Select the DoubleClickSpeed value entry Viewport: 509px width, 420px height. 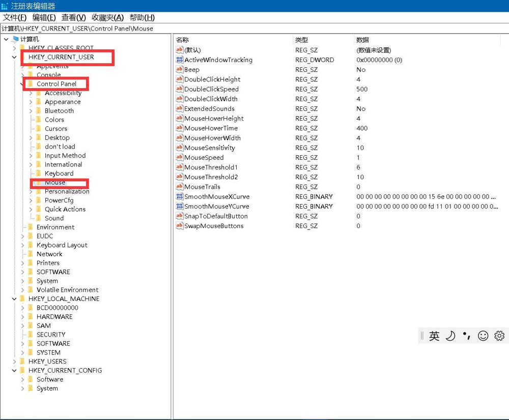pos(211,89)
